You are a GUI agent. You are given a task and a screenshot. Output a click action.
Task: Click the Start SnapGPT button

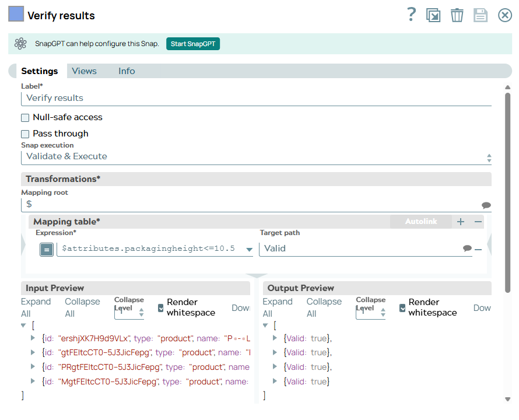pyautogui.click(x=193, y=43)
